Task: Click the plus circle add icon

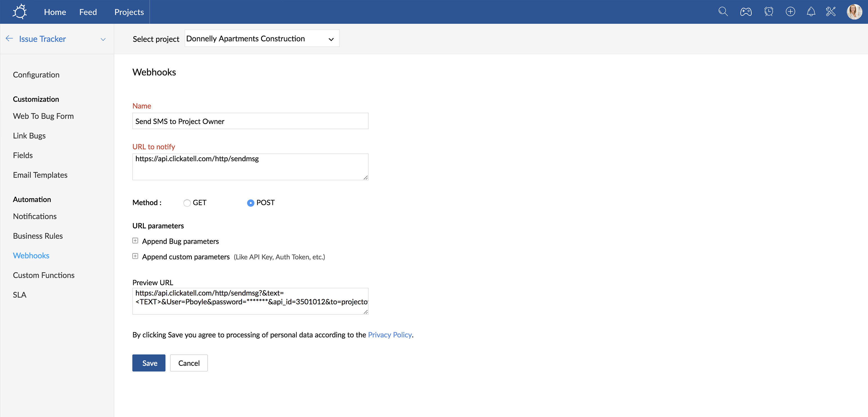Action: tap(790, 12)
